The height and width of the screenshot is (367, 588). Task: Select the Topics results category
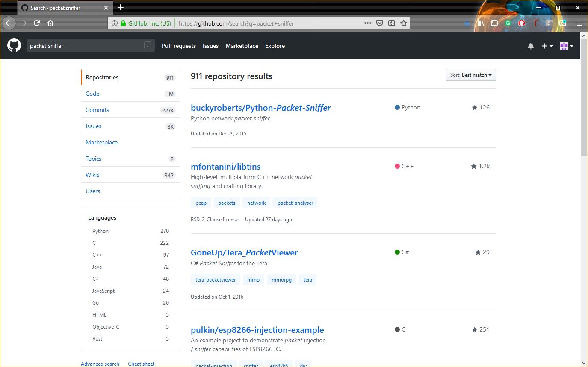[x=130, y=159]
